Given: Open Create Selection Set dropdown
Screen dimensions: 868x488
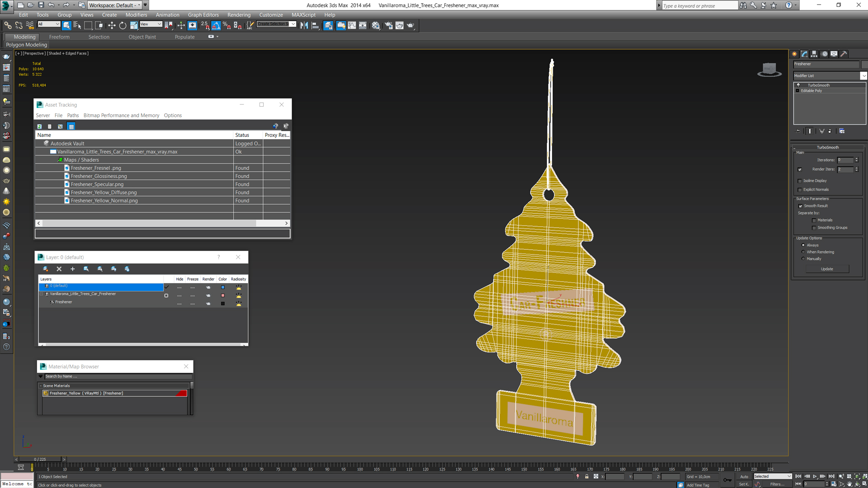Looking at the screenshot, I should coord(293,24).
